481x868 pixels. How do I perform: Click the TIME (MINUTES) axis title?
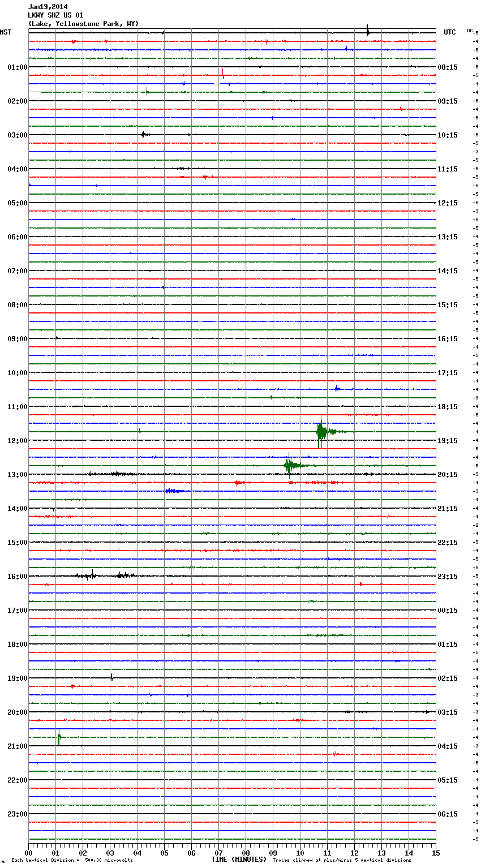coord(239,860)
